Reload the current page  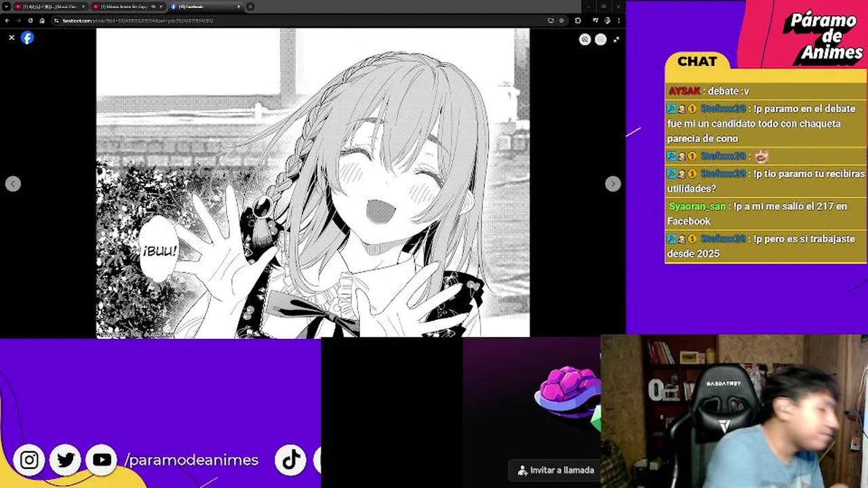(x=31, y=20)
